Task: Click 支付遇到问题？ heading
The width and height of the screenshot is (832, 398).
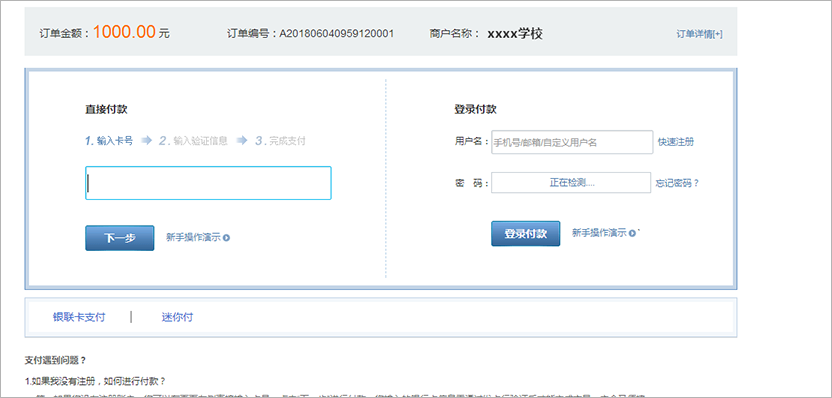Action: (55, 360)
